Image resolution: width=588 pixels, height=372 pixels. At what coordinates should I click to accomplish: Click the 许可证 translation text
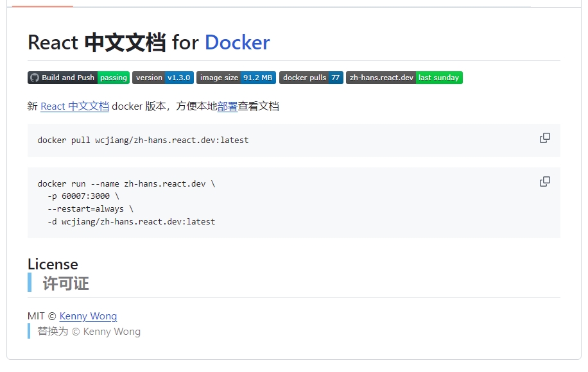coord(65,283)
